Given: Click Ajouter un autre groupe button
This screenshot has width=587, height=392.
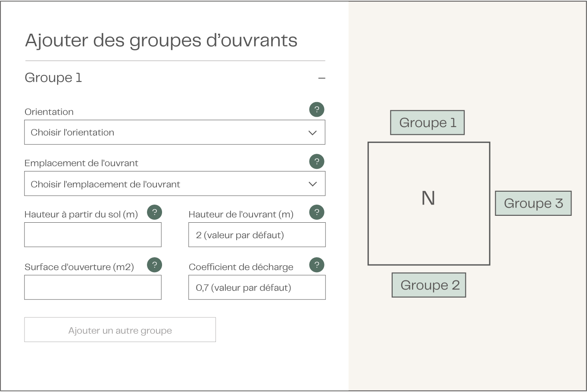Looking at the screenshot, I should (x=120, y=330).
